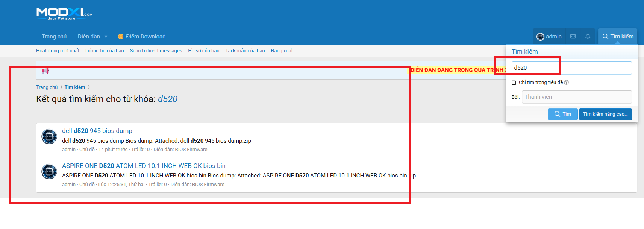Click the 'Tìm kiếm nâng cao...' button
The height and width of the screenshot is (229, 644).
605,114
